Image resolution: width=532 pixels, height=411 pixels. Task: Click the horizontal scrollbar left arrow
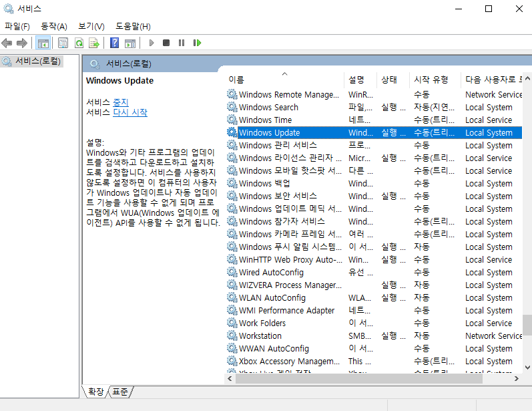(230, 379)
